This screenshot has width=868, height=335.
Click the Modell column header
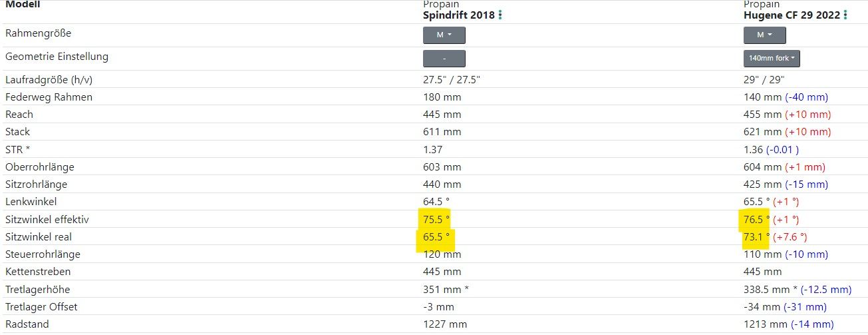coord(22,5)
